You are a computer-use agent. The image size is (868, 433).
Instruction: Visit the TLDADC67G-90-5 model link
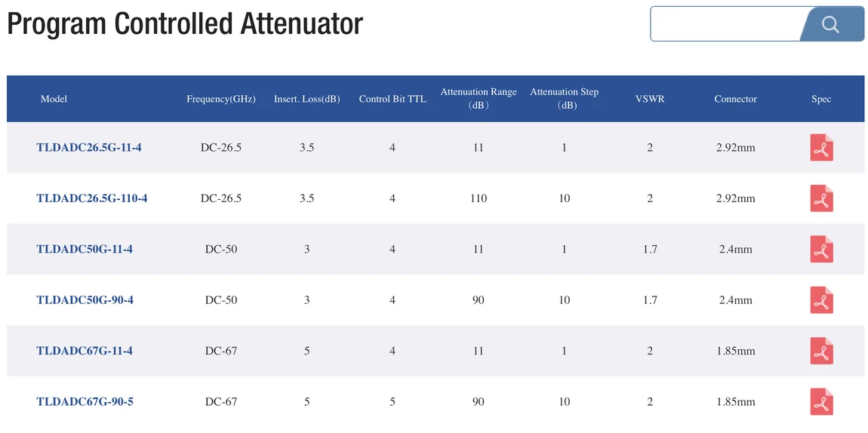click(x=85, y=401)
